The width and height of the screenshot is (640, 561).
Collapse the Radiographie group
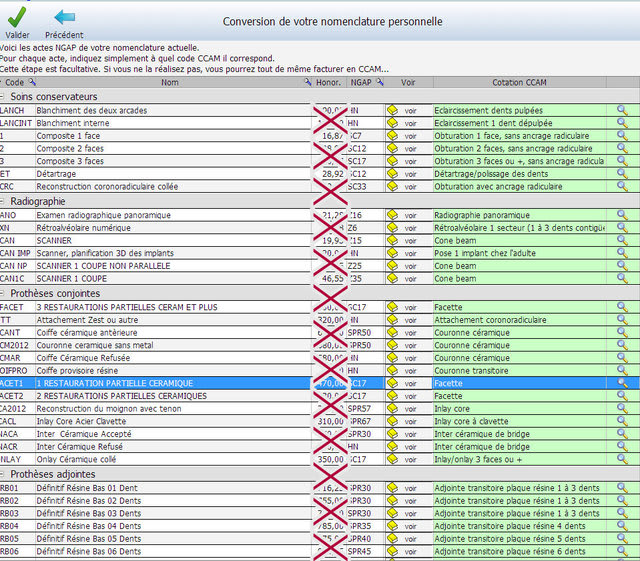(x=4, y=201)
